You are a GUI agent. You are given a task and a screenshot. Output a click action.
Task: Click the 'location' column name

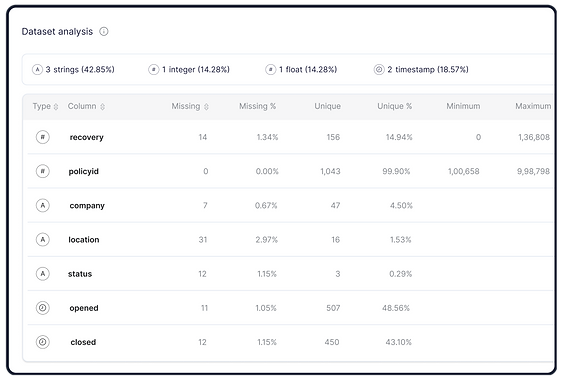click(x=84, y=240)
